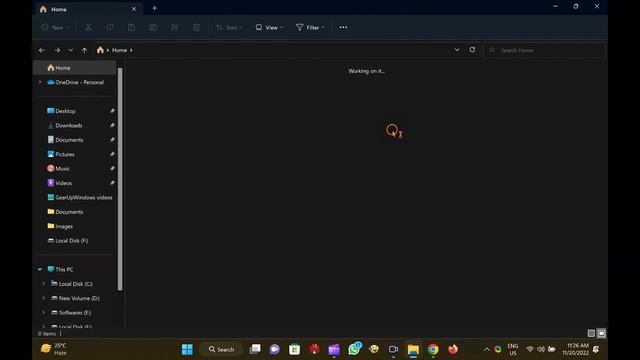This screenshot has width=640, height=360.
Task: Expand New Volume (D:) node
Action: click(x=44, y=298)
